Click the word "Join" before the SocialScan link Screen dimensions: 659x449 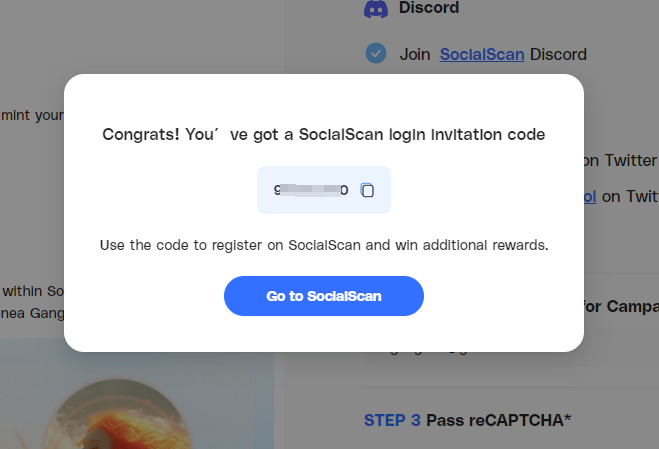pos(415,54)
